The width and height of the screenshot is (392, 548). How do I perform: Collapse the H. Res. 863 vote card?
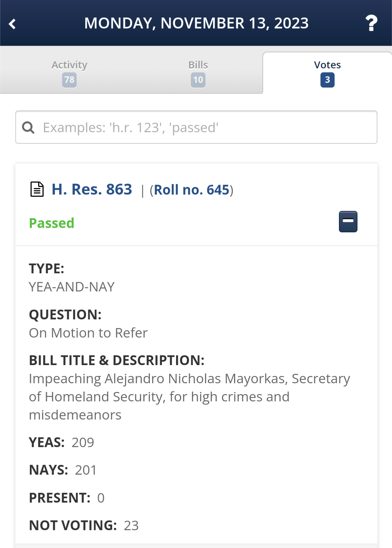click(348, 221)
